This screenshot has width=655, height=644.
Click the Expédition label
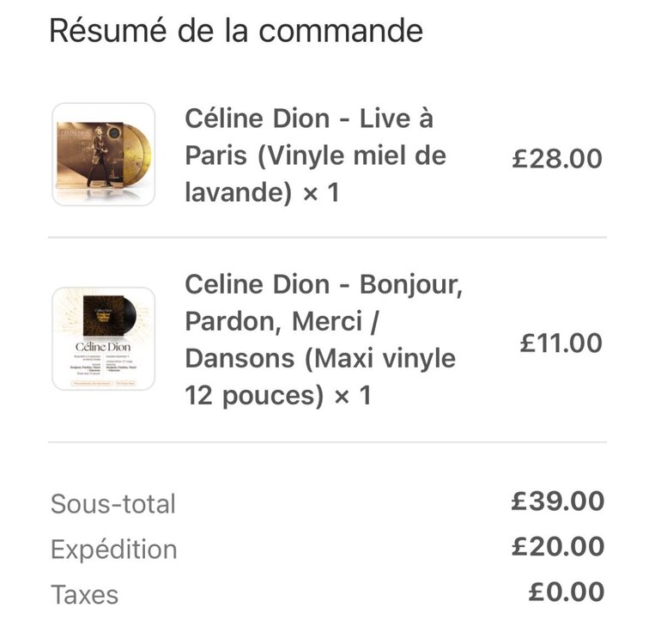coord(114,550)
